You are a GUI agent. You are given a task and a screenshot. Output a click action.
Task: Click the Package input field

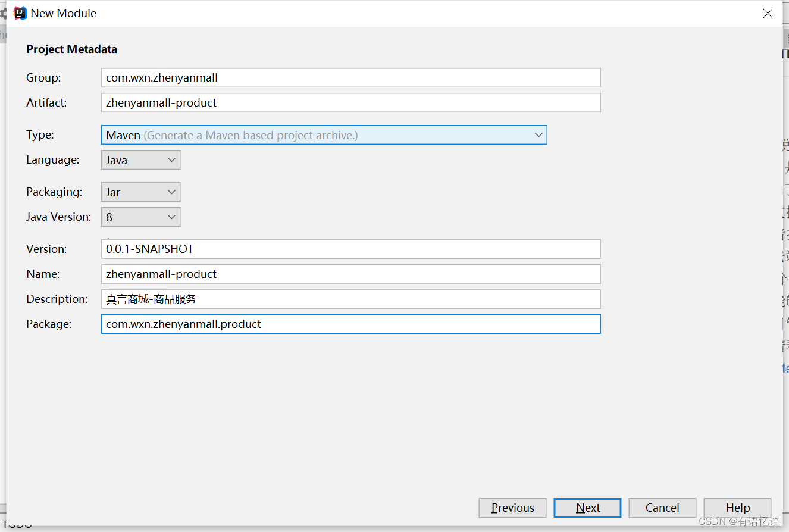pos(350,324)
